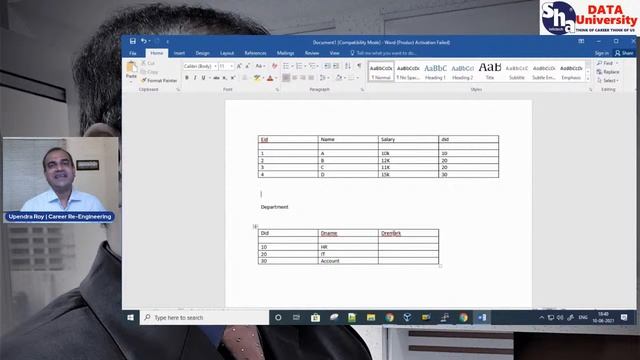
Task: Apply the Heading 1 style
Action: pyautogui.click(x=435, y=71)
